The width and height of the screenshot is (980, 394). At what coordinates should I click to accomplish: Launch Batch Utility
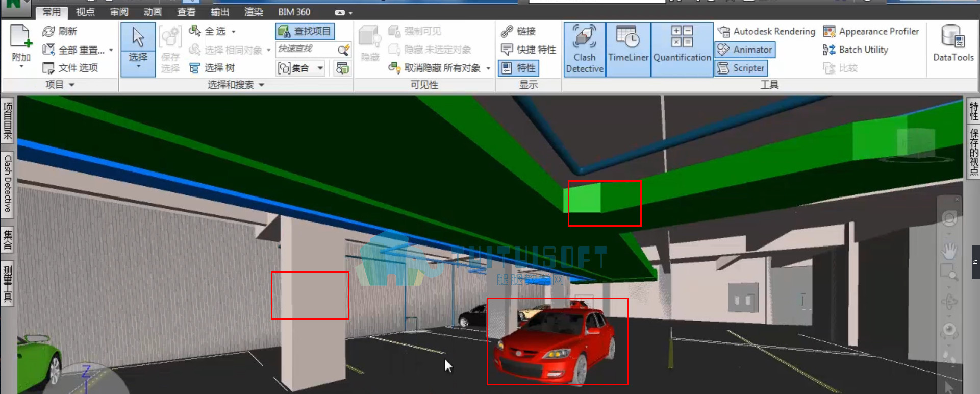point(856,50)
